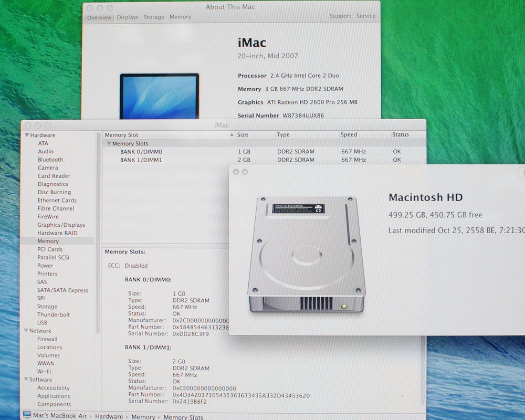Select SAS in the sidebar

pos(42,282)
